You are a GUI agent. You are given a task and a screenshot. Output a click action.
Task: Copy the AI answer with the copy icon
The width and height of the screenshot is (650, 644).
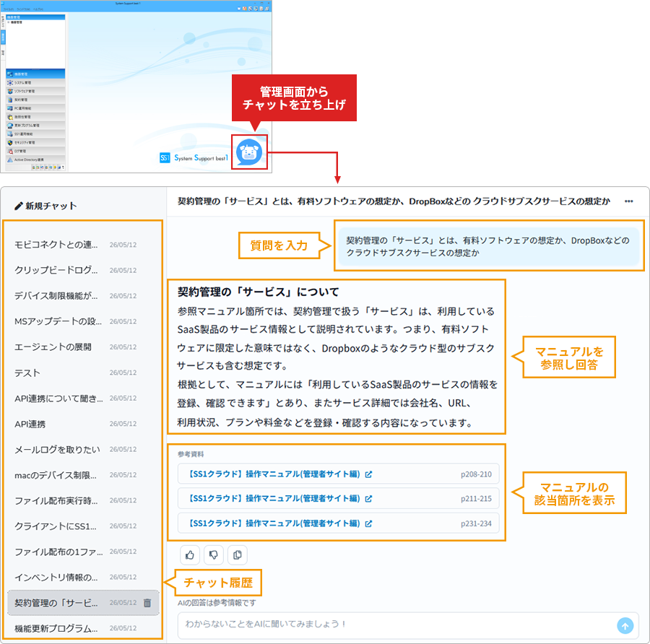(238, 555)
